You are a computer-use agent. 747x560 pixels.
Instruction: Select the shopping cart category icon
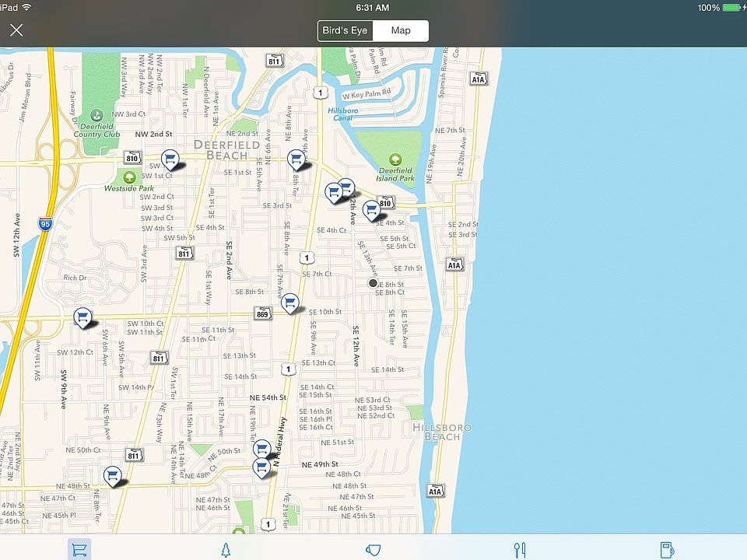[79, 550]
